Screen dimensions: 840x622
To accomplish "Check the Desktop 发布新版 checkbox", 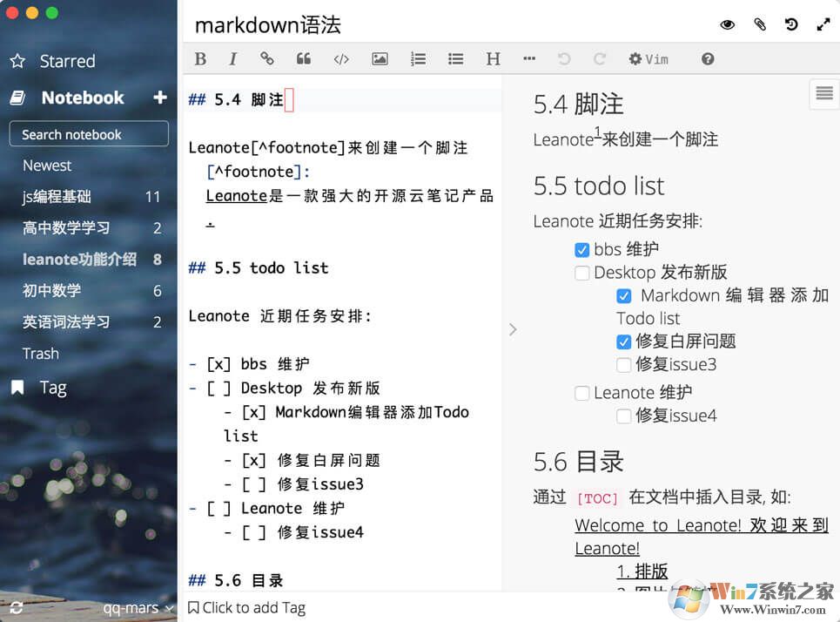I will click(581, 273).
